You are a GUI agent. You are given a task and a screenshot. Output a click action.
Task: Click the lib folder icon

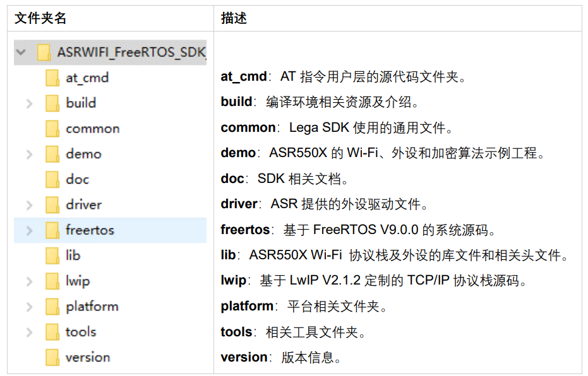click(x=52, y=256)
